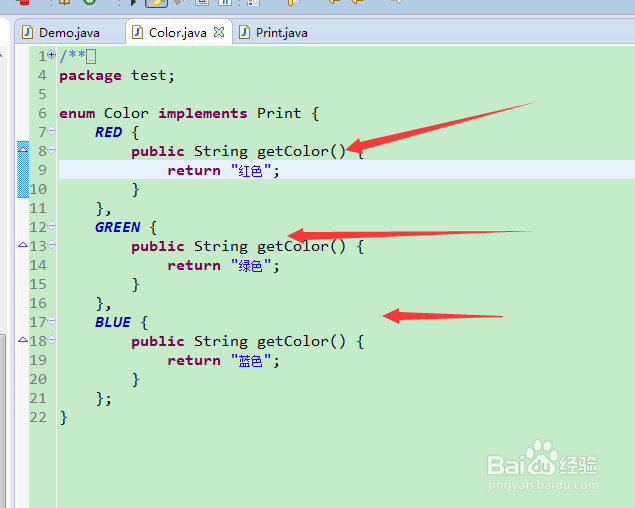Viewport: 635px width, 508px height.
Task: Select the Color.java editor tab
Action: coord(178,32)
